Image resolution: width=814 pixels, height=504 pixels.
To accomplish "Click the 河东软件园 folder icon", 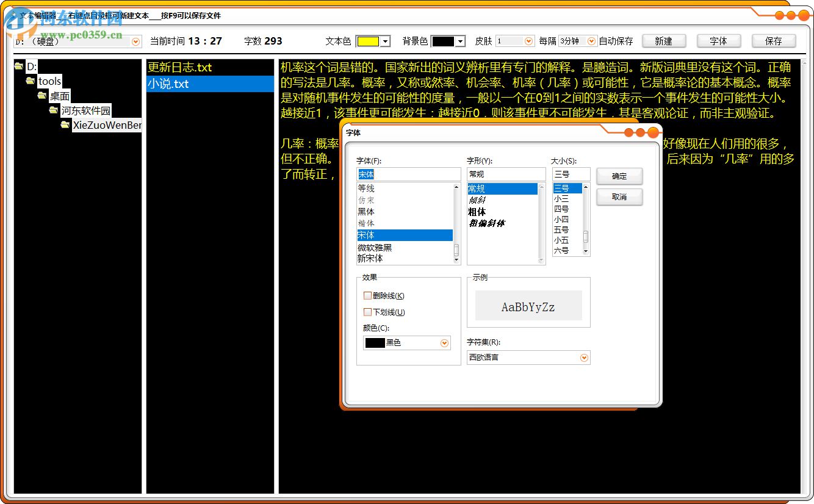I will [x=53, y=110].
